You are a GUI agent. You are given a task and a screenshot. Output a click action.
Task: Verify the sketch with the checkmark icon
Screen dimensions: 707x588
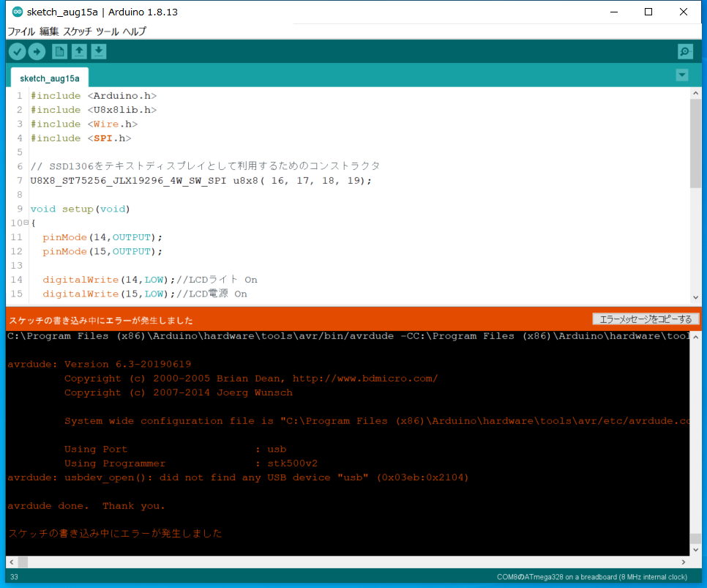[x=17, y=51]
